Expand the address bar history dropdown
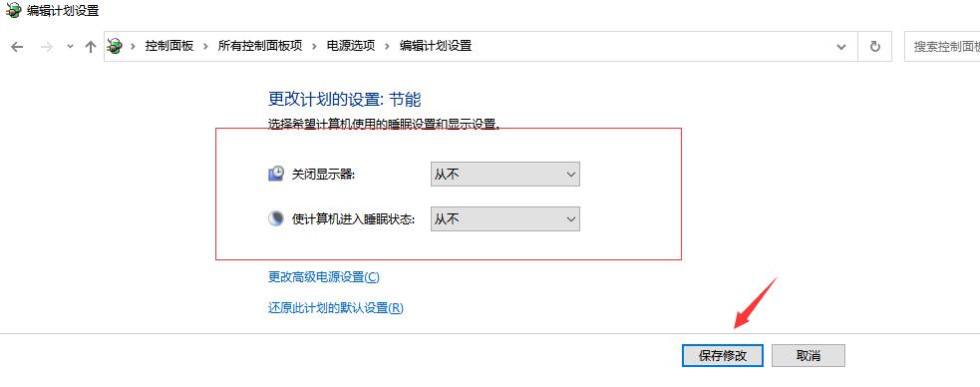Image resolution: width=980 pixels, height=387 pixels. 841,46
